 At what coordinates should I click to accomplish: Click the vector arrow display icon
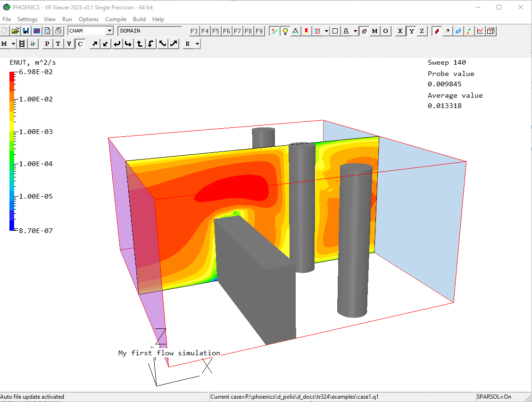click(447, 31)
